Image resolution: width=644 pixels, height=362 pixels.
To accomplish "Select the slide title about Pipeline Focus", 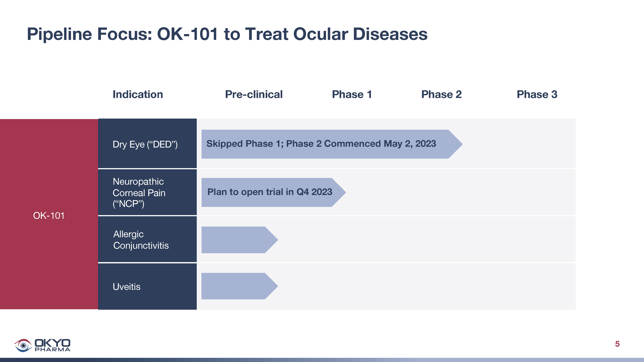I will pos(227,34).
